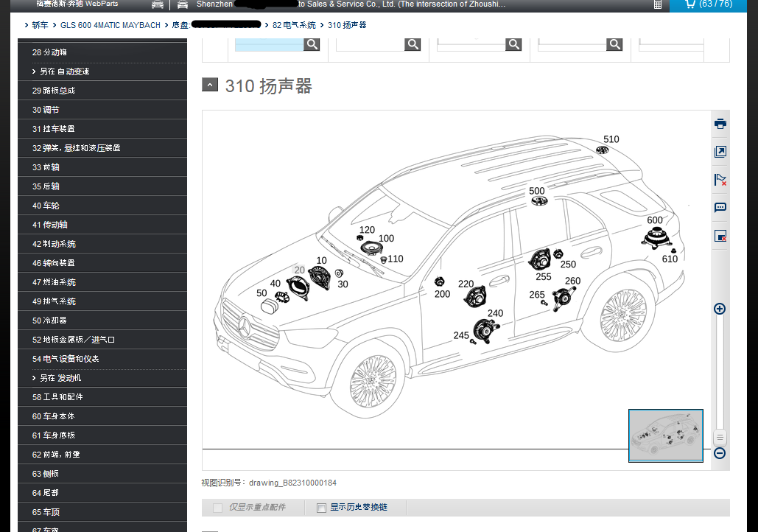Viewport: 758px width, 532px height.
Task: Zoom out with the minus icon
Action: coord(720,453)
